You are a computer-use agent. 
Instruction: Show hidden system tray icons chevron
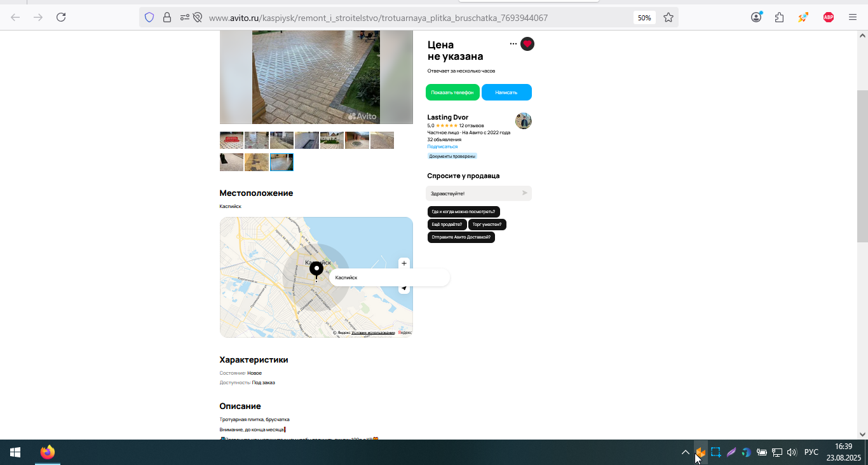(x=686, y=452)
